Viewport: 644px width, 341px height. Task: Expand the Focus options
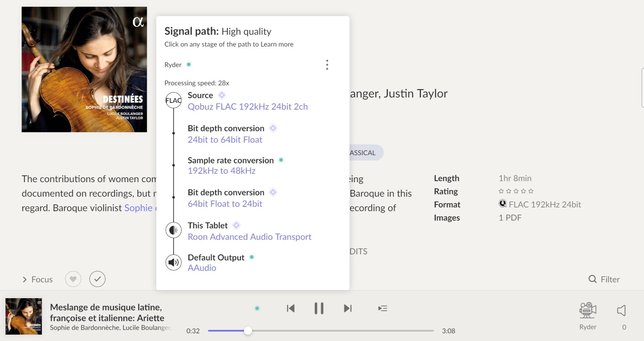pos(37,279)
